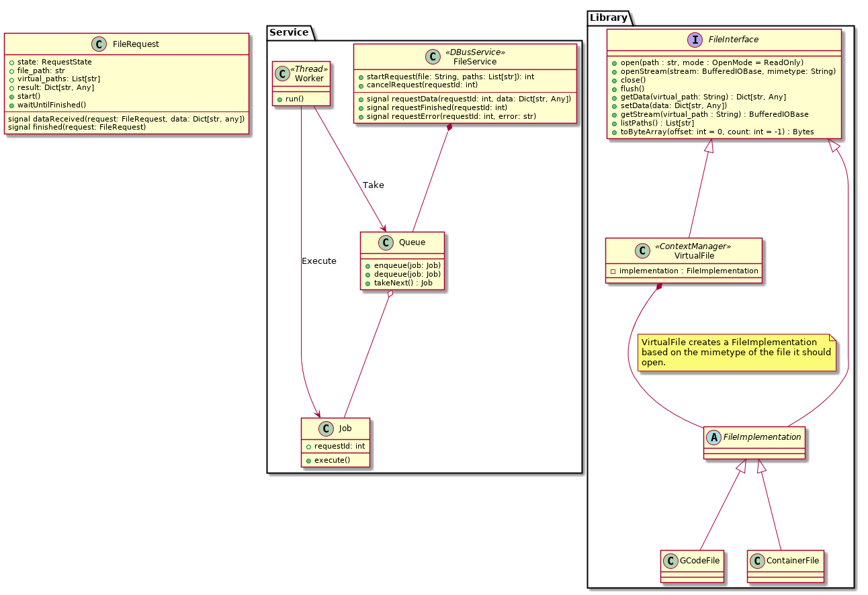
Task: Select the waitUntilFinished() method in FileRequest
Action: point(51,105)
